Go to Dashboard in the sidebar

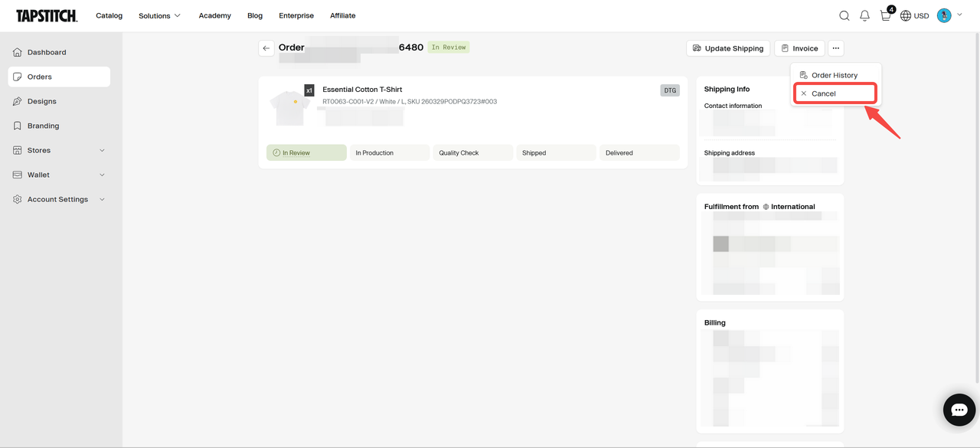click(47, 52)
